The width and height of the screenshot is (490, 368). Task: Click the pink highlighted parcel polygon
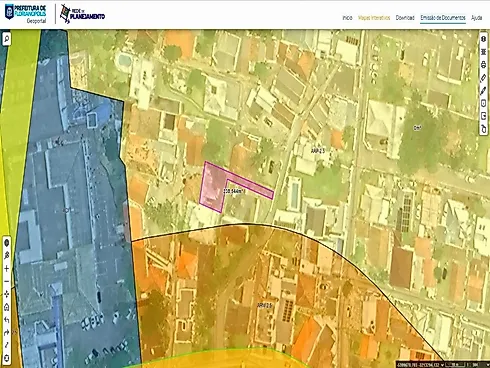tap(212, 187)
